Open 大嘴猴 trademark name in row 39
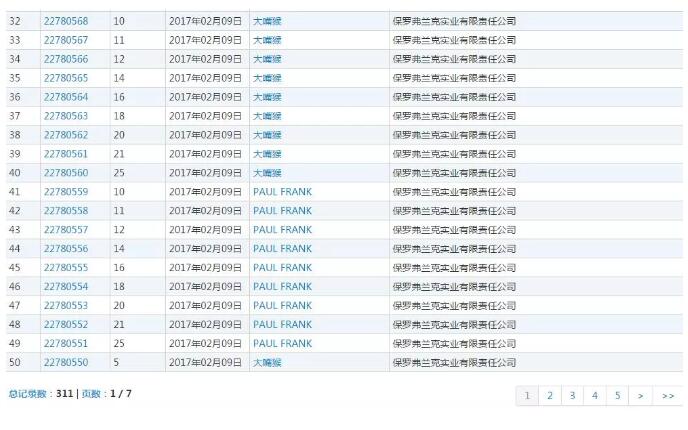Viewport: 688px width, 430px height. (267, 154)
